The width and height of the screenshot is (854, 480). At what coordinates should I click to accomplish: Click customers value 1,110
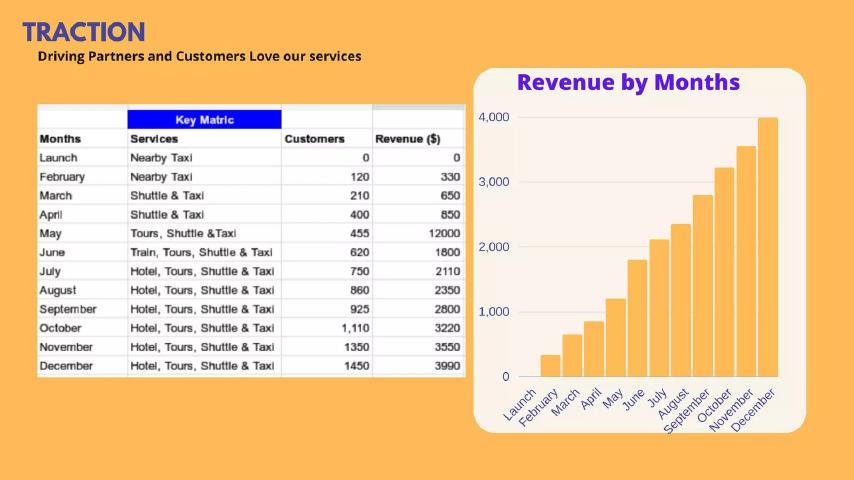[356, 328]
